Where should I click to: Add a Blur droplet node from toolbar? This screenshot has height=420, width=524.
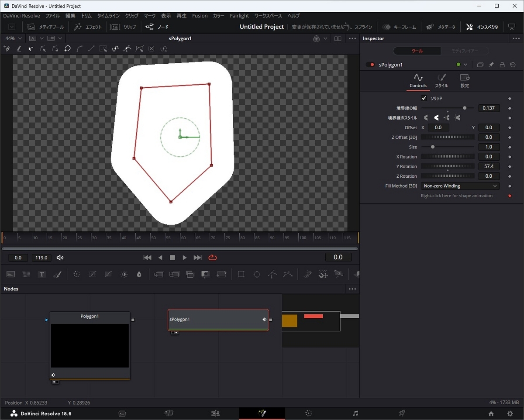tap(139, 274)
